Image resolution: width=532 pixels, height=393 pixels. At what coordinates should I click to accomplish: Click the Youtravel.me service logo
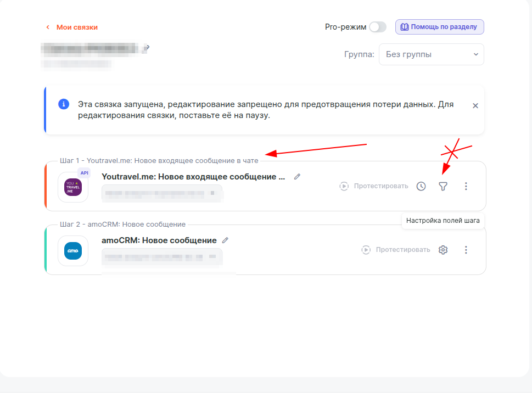coord(73,187)
